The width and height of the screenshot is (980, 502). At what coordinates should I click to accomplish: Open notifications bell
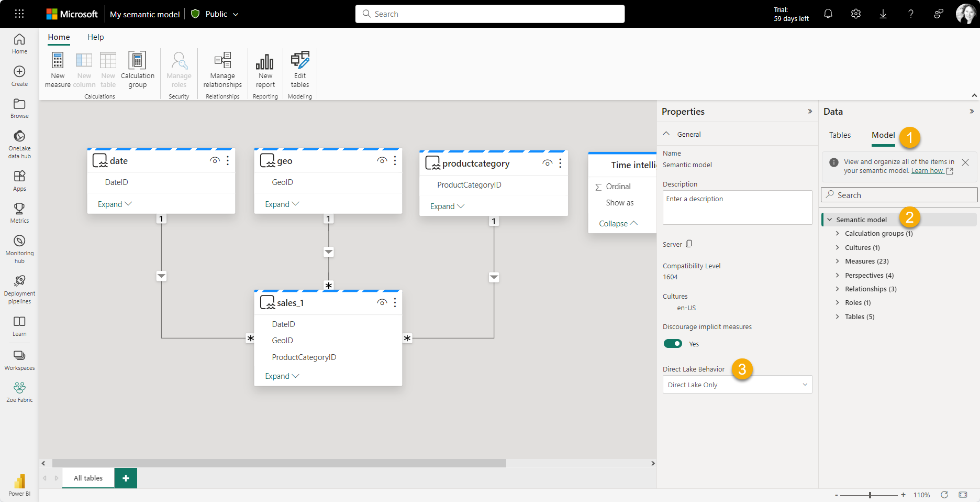(x=828, y=14)
